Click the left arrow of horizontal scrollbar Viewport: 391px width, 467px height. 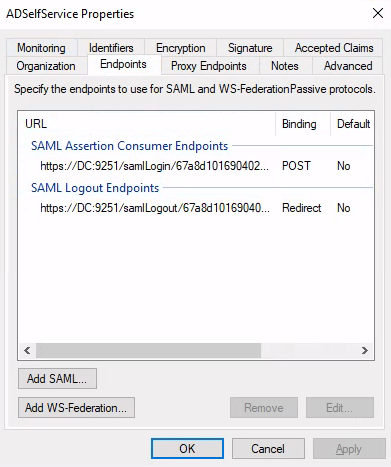[x=27, y=350]
